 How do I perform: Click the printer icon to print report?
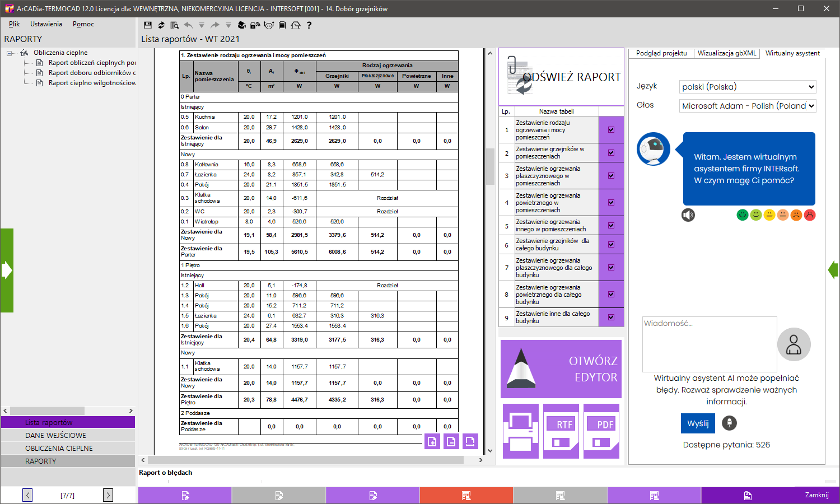coord(521,431)
